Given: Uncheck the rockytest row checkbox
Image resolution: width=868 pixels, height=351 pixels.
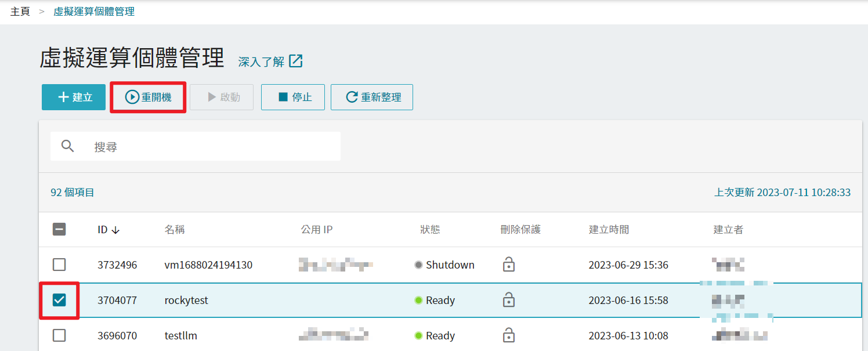Looking at the screenshot, I should 59,300.
